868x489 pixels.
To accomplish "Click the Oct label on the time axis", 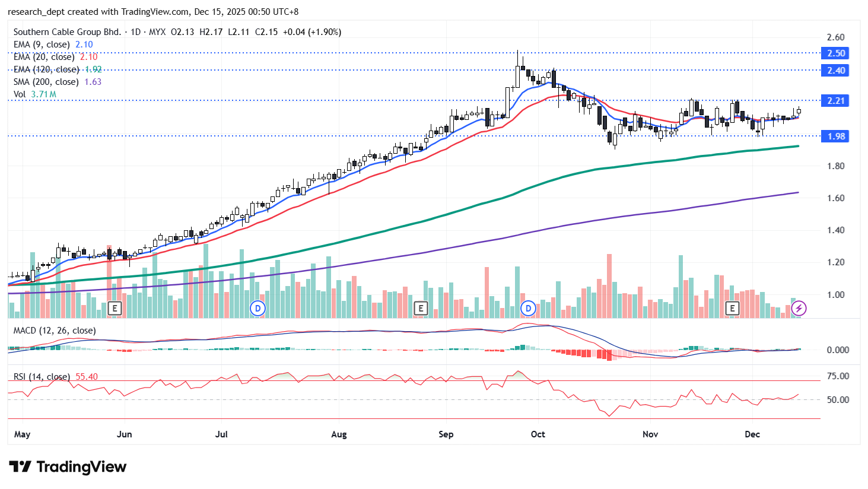I will [x=538, y=434].
